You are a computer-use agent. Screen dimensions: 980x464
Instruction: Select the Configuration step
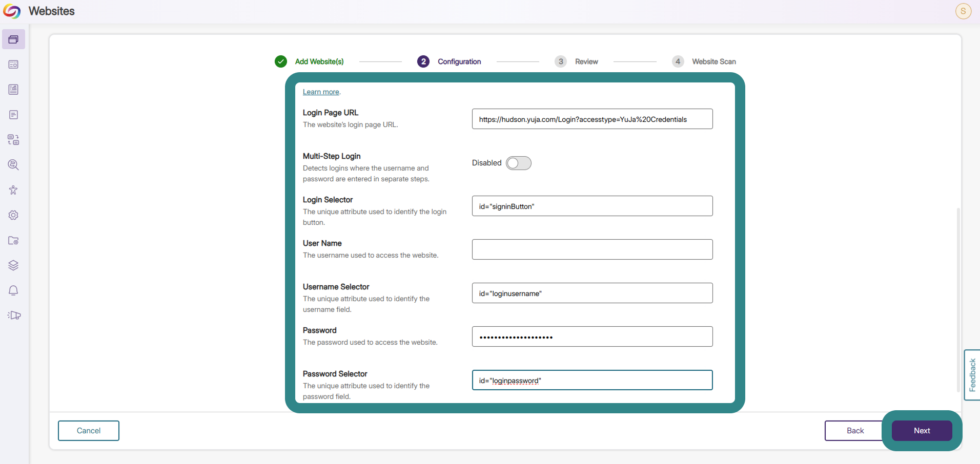click(x=459, y=61)
